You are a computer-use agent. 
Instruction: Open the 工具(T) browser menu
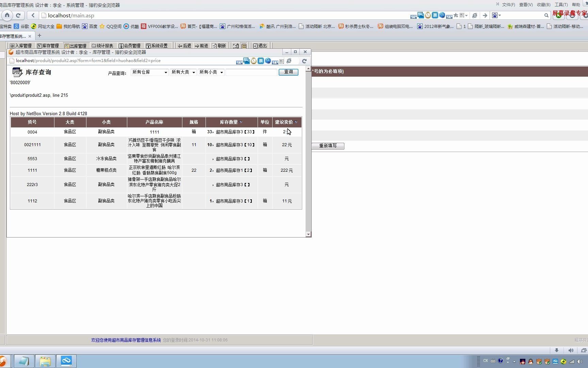point(561,5)
